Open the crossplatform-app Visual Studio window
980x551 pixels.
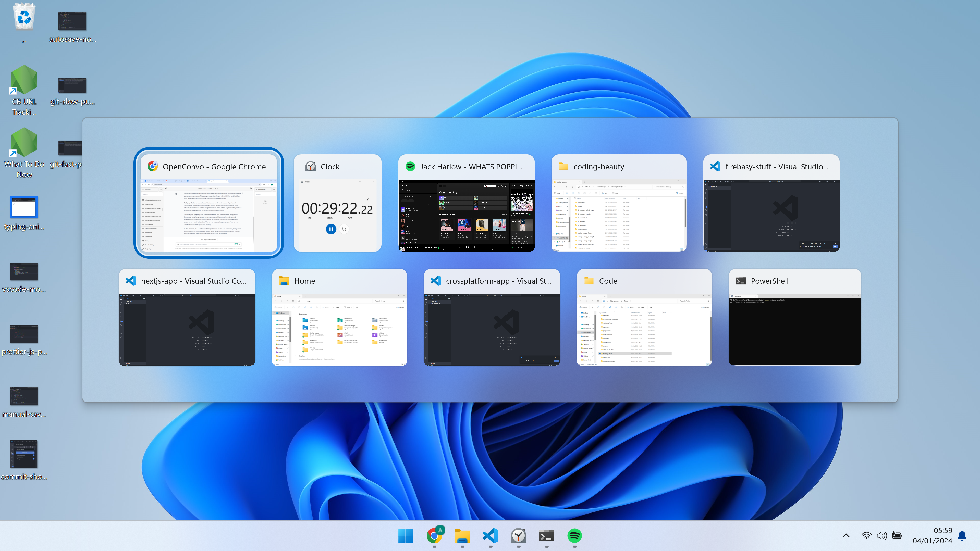(x=492, y=317)
